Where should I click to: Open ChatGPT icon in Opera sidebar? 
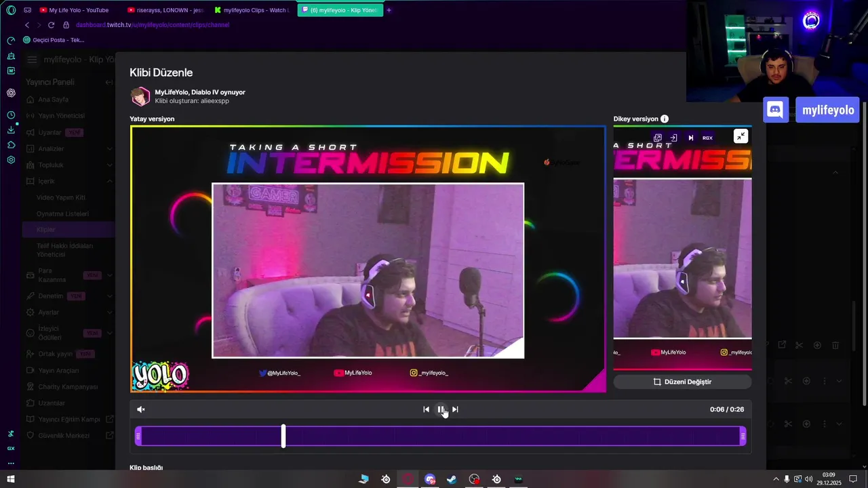pyautogui.click(x=11, y=93)
